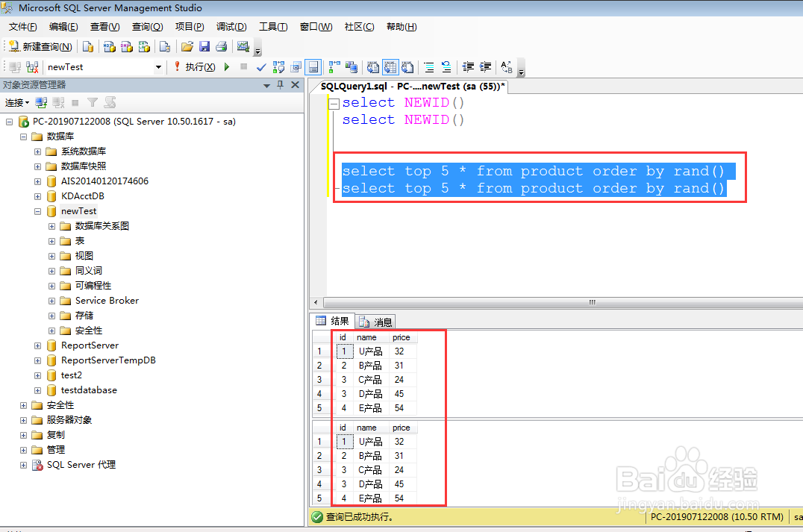Toggle Include Client Statistics icon
The image size is (803, 532).
pos(351,67)
